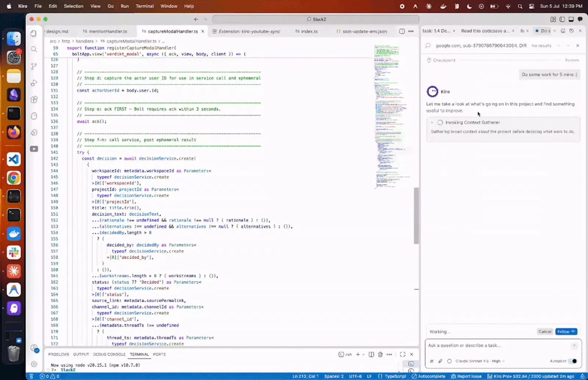Open Report Issue in status bar

tap(466, 376)
